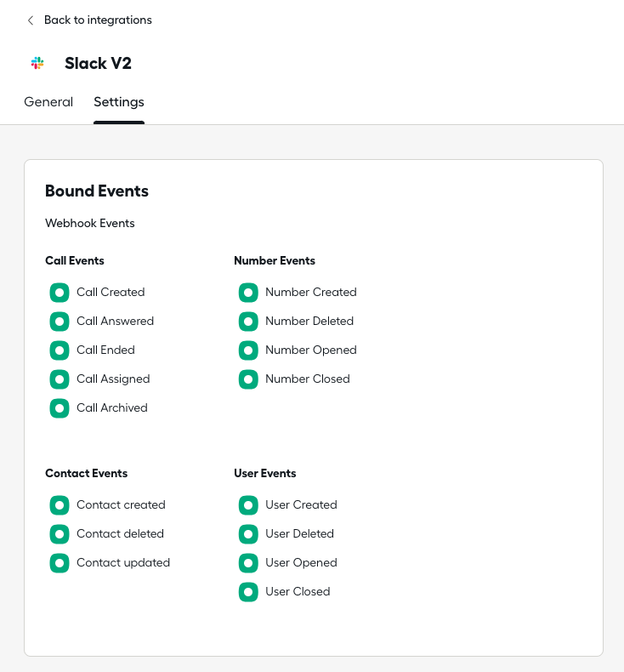Toggle the Contact deleted checkbox

(x=60, y=534)
